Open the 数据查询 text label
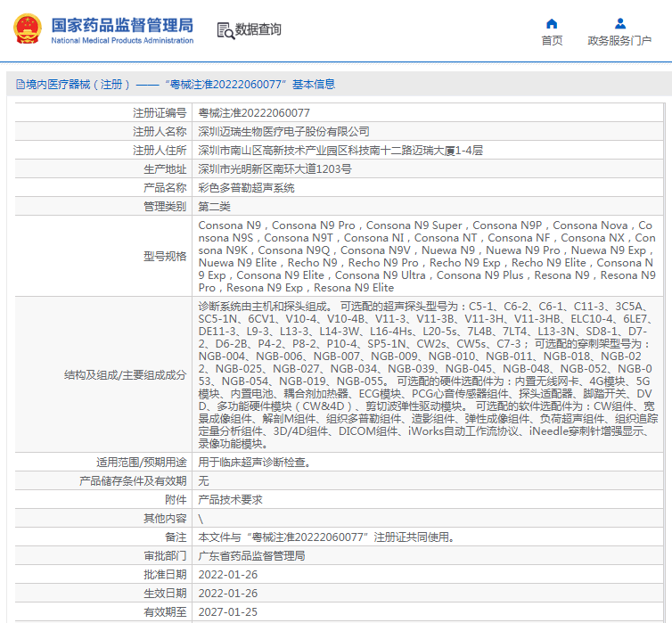Viewport: 672px width, 623px height. click(x=258, y=29)
